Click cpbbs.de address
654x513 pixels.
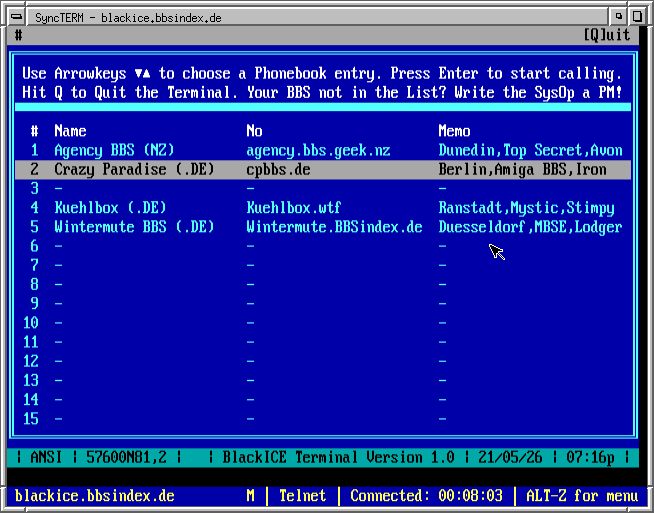pos(278,170)
